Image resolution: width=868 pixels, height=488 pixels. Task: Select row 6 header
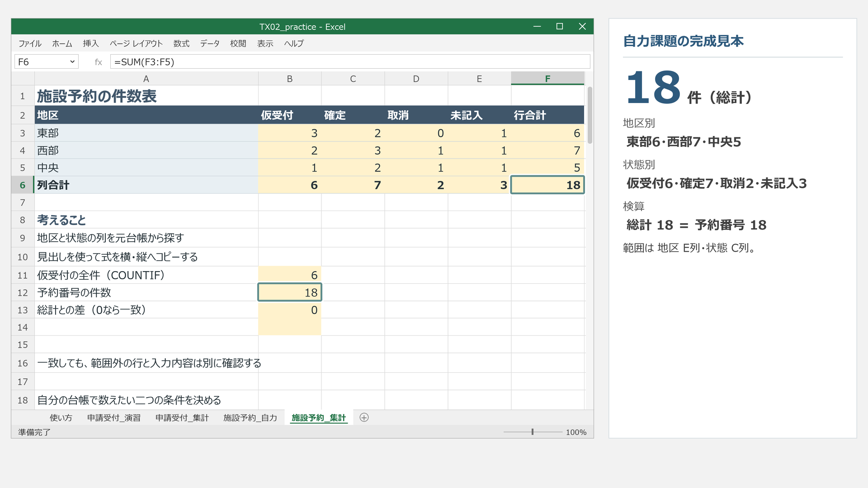[x=23, y=185]
